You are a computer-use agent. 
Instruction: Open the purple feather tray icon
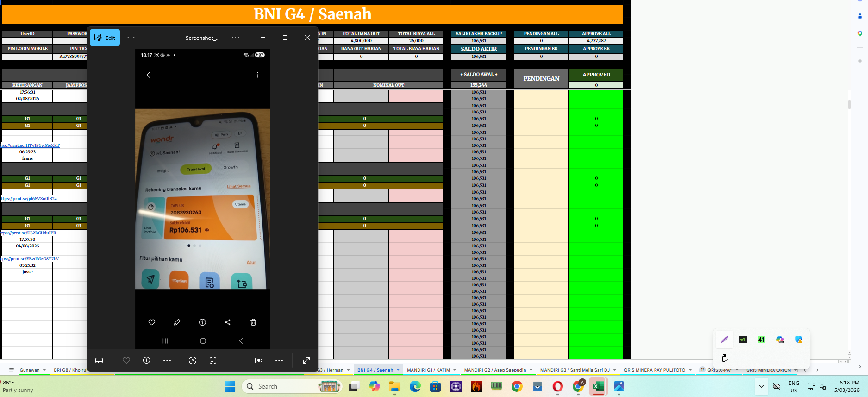click(724, 340)
